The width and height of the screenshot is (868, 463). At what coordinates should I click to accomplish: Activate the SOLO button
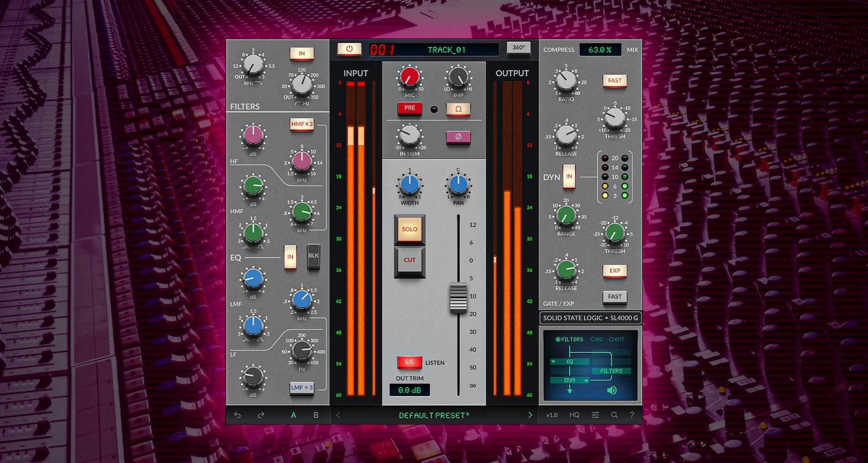point(409,229)
